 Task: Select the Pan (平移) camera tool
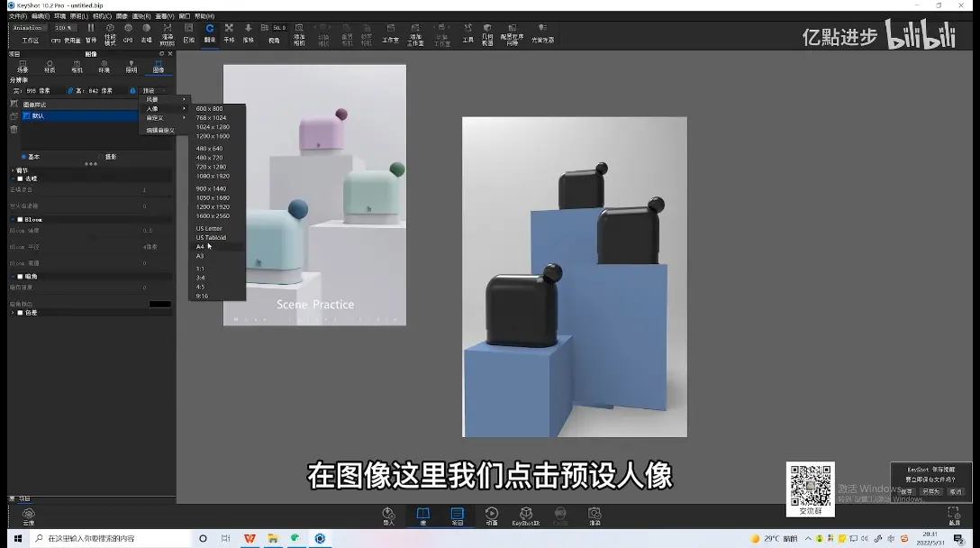coord(229,33)
